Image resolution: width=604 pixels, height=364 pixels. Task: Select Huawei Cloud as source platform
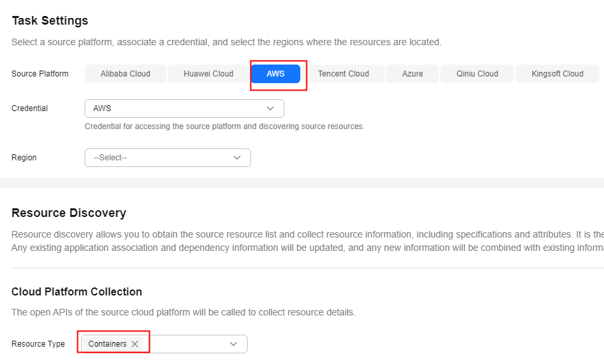point(208,74)
